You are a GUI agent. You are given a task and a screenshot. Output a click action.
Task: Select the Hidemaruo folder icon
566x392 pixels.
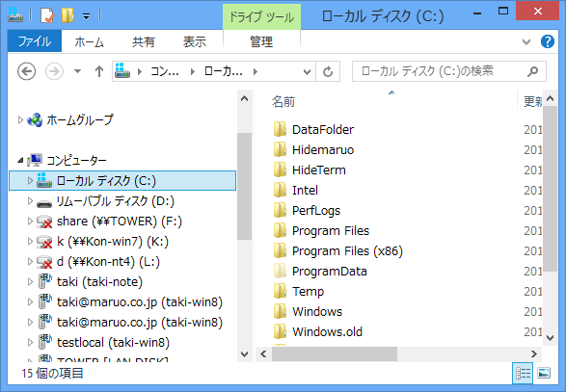coord(280,149)
